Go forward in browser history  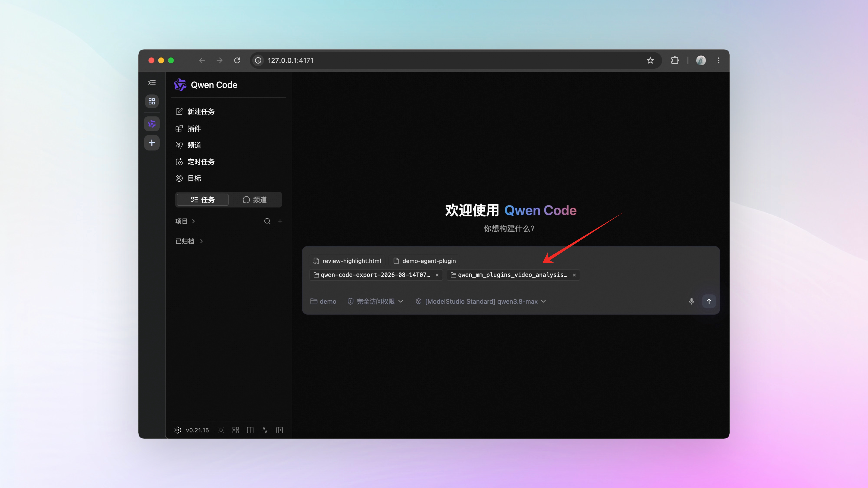point(219,60)
